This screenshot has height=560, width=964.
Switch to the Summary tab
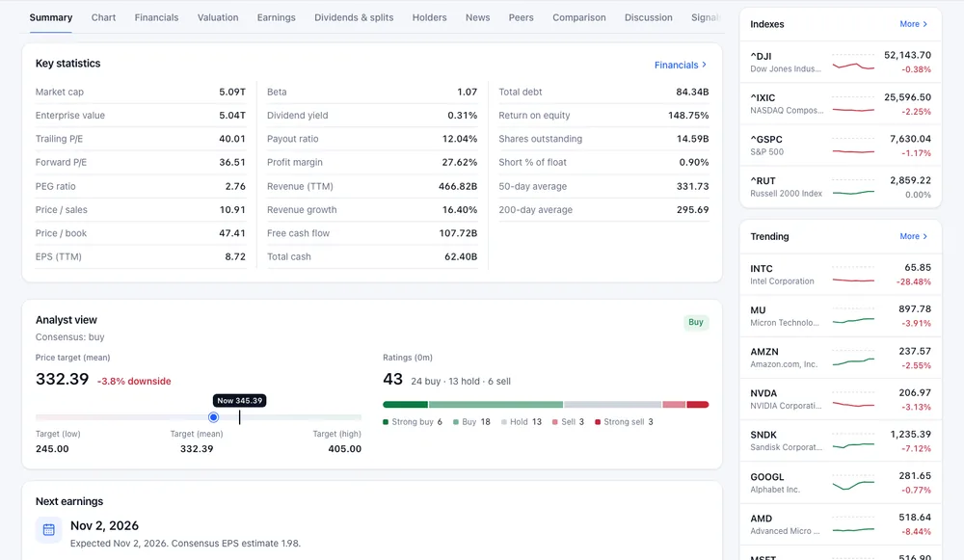click(51, 17)
